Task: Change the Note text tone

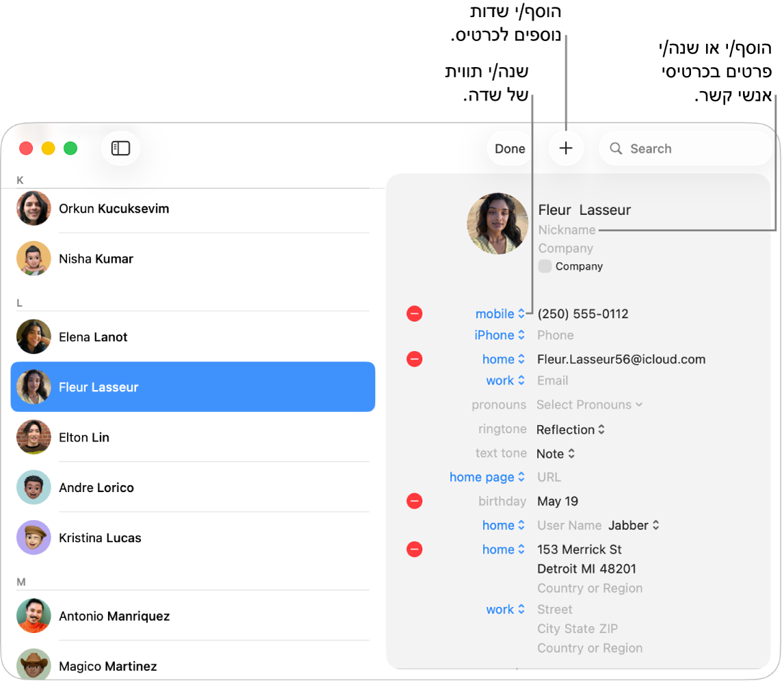Action: click(x=556, y=454)
